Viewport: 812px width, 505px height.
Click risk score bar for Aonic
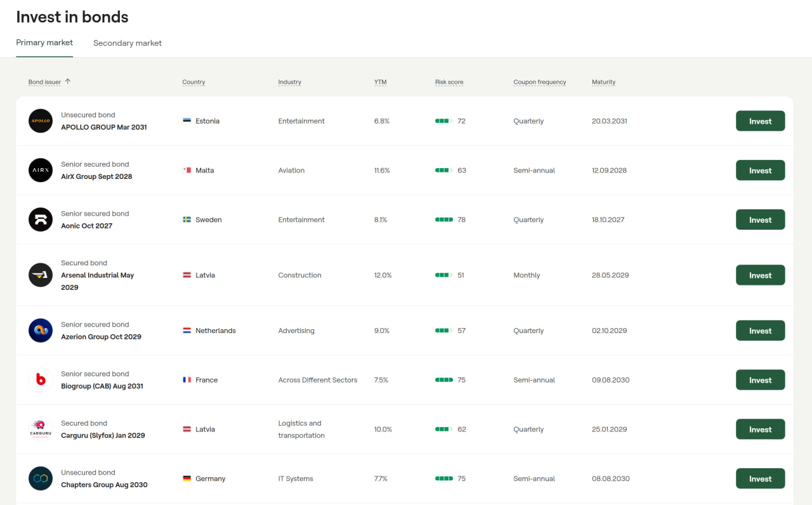(444, 220)
